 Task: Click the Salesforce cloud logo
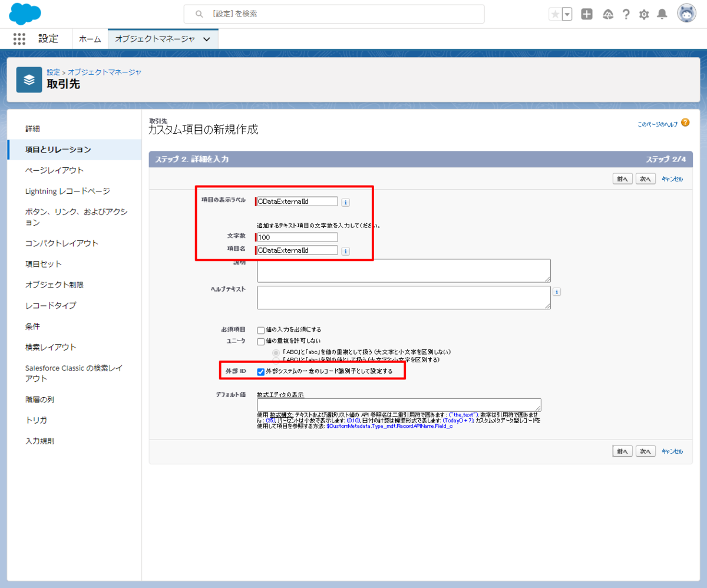[25, 14]
